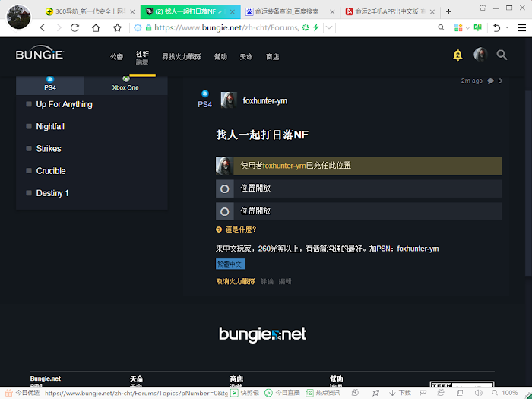Click the browser back arrow
Image resolution: width=532 pixels, height=399 pixels.
coord(43,28)
